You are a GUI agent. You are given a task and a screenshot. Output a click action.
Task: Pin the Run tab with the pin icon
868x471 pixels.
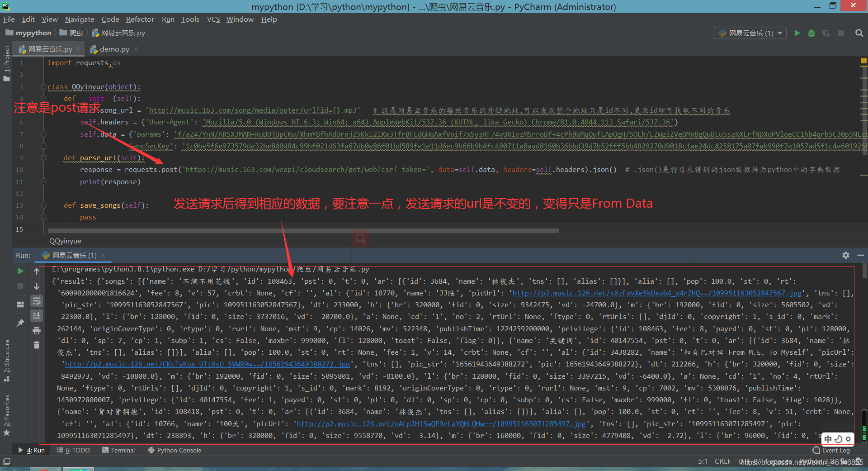[20, 323]
